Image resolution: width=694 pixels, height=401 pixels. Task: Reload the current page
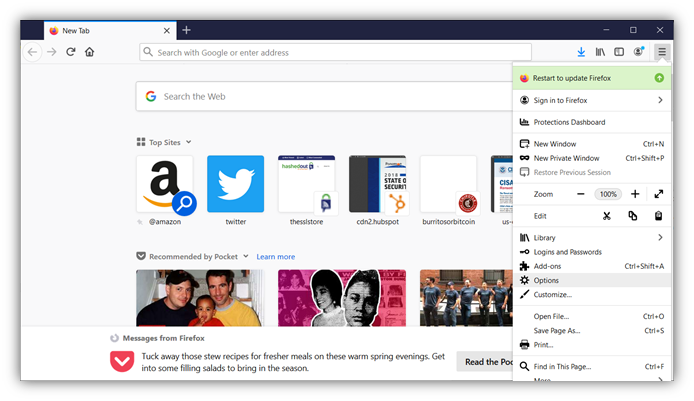(x=71, y=52)
